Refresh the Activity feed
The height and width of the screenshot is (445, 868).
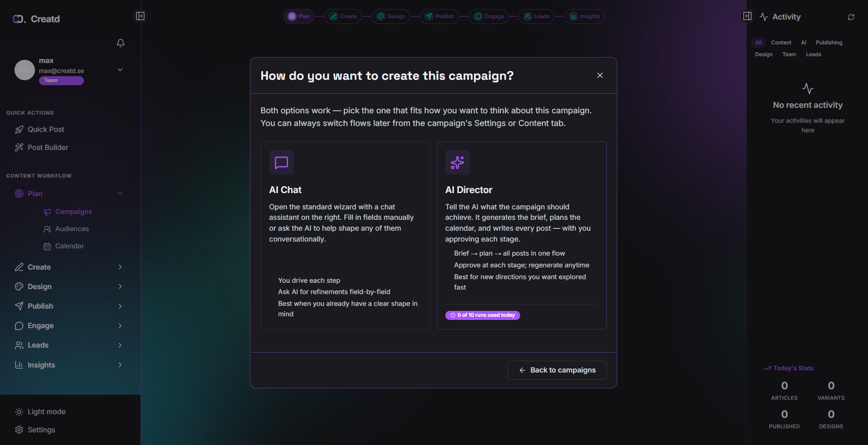(851, 17)
